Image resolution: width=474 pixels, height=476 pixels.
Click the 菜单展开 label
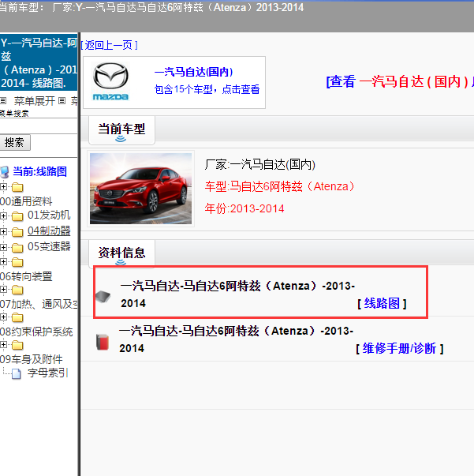35,101
